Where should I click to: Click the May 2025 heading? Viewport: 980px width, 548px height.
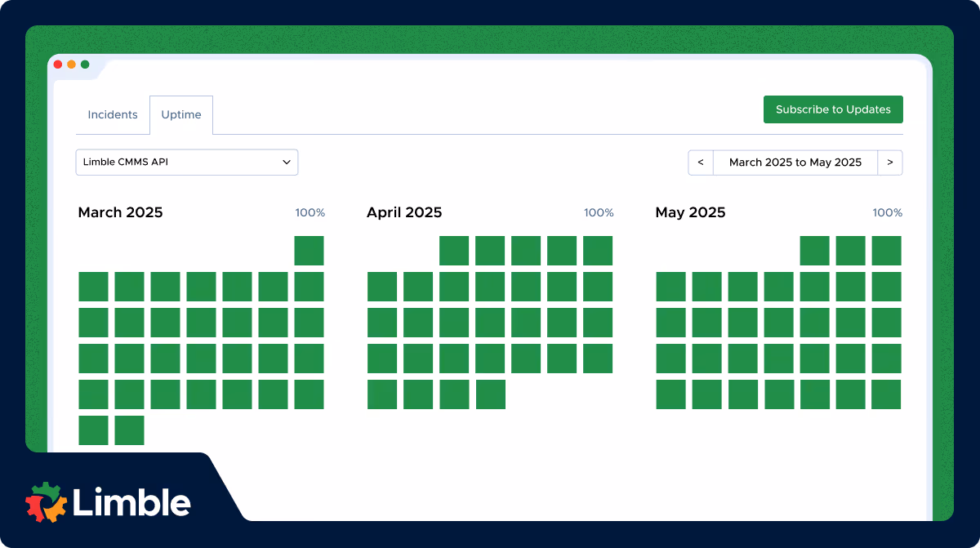click(690, 212)
